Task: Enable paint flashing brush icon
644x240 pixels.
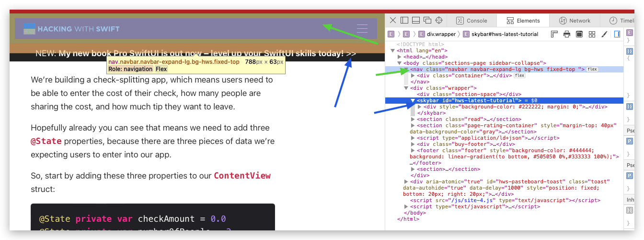Action: [x=604, y=34]
